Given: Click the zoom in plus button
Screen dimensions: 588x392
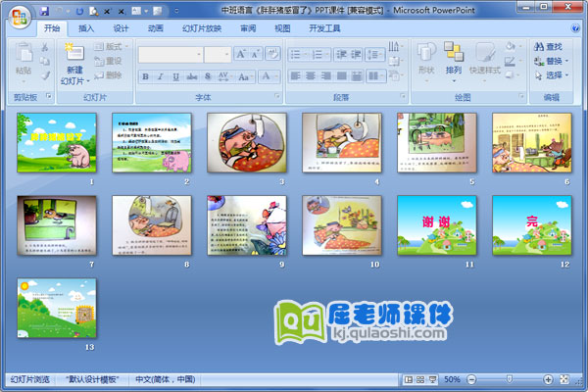Looking at the screenshot, I should coord(548,379).
